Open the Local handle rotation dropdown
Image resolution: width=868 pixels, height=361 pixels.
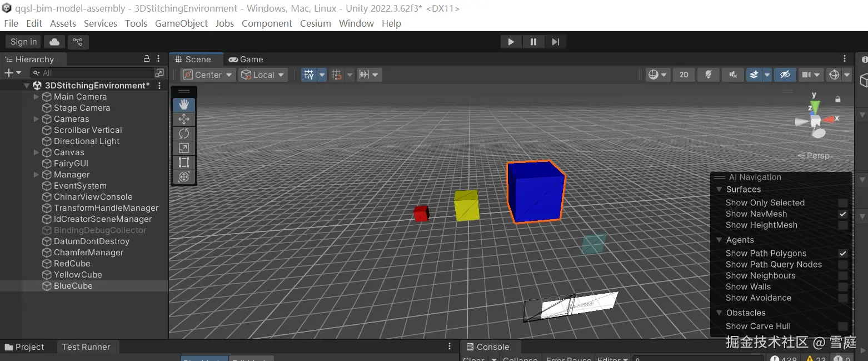coord(263,75)
